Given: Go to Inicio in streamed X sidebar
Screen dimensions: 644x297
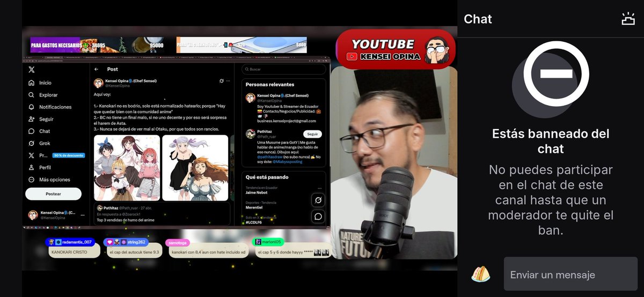Looking at the screenshot, I should [45, 83].
